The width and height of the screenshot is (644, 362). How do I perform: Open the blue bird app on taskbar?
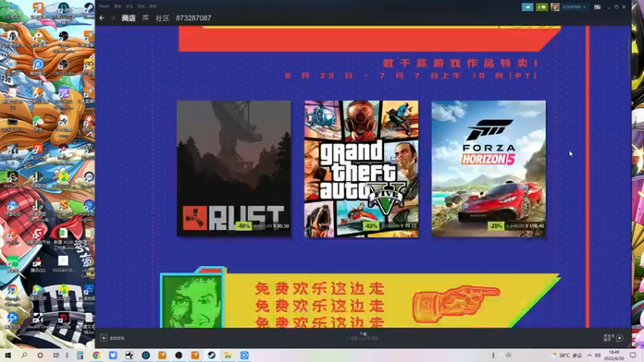(113, 356)
